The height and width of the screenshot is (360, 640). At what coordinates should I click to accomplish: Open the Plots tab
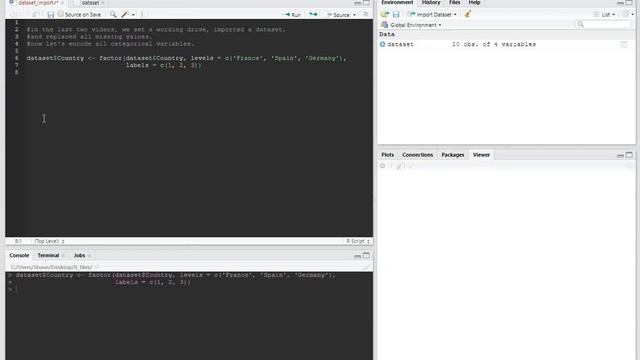(387, 155)
